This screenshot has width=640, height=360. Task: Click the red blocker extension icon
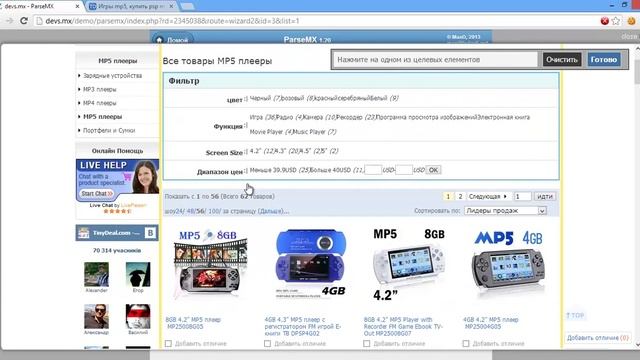pyautogui.click(x=604, y=21)
